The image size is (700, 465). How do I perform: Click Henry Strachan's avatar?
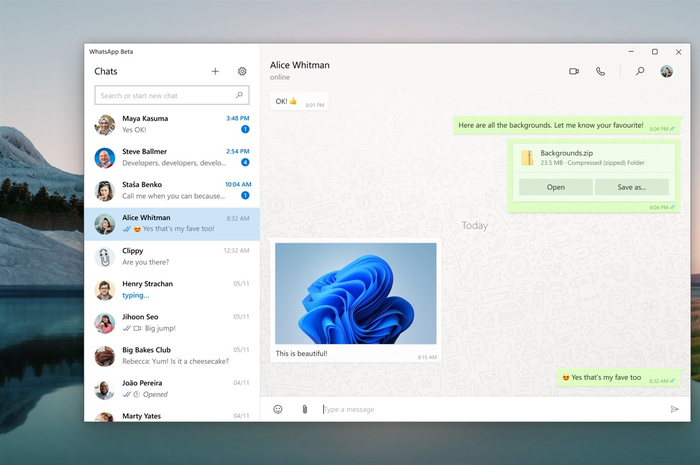point(105,290)
